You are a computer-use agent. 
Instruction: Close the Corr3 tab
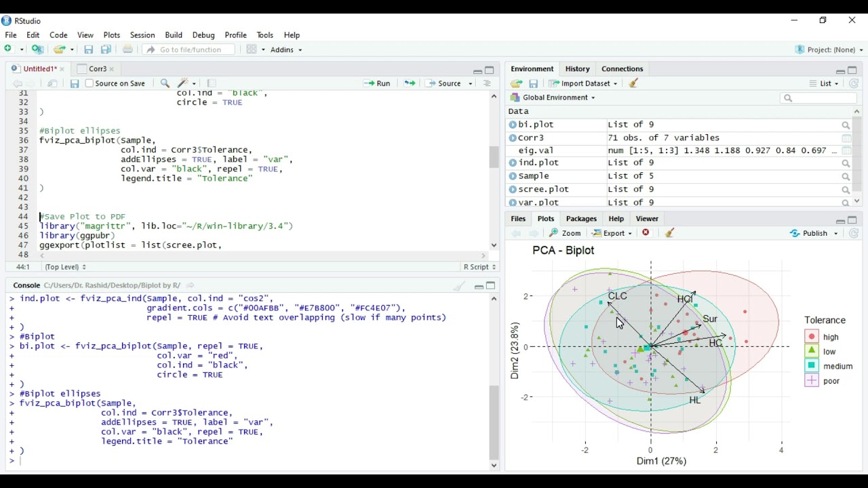(x=112, y=69)
